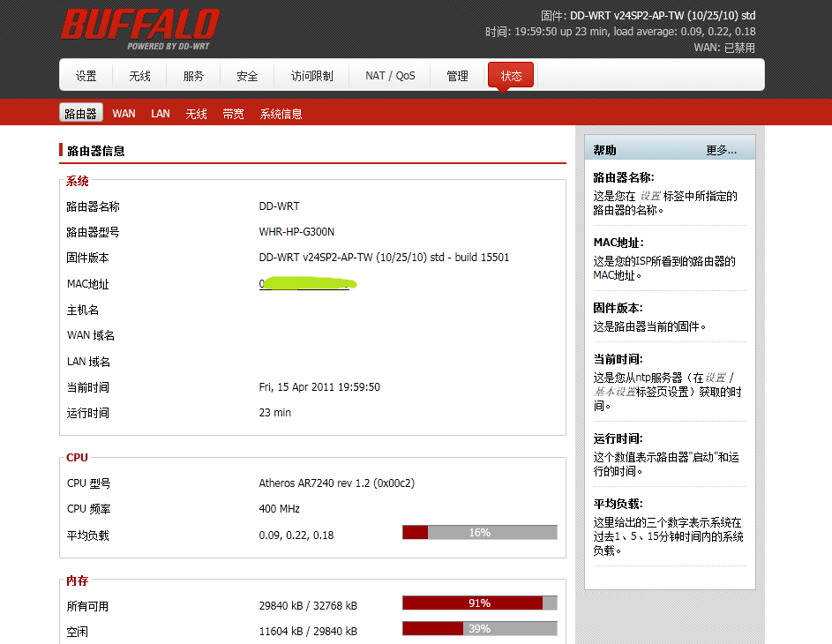Click the header 固件 version line
The height and width of the screenshot is (644, 832).
coord(648,15)
